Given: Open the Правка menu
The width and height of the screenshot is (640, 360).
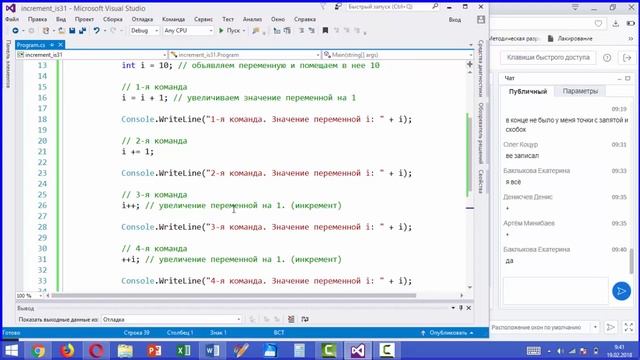Looking at the screenshot, I should pyautogui.click(x=37, y=19).
